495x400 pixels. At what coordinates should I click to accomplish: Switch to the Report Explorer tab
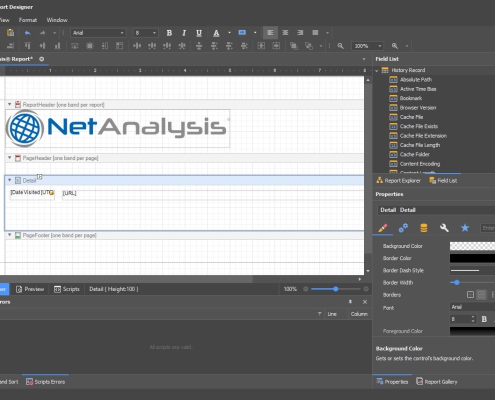[398, 181]
